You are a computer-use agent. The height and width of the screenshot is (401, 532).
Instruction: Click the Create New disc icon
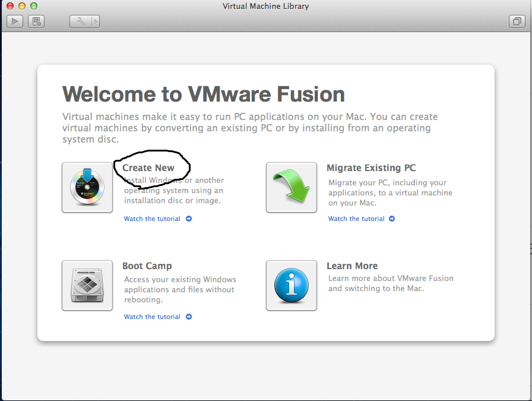coord(87,187)
